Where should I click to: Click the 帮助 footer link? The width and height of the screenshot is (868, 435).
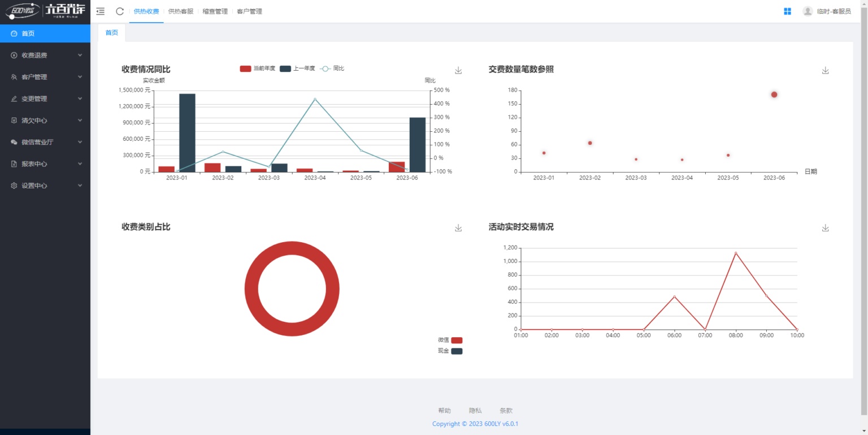pos(444,411)
